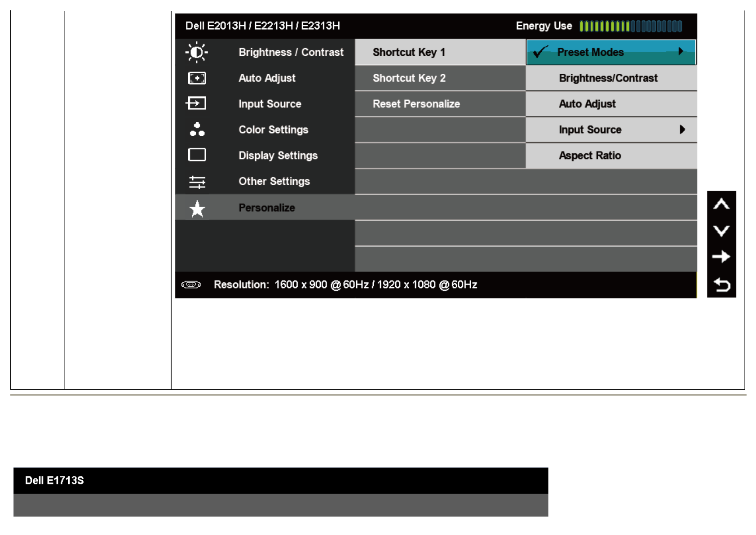
Task: Click the Dell E1713S title bar
Action: (281, 481)
